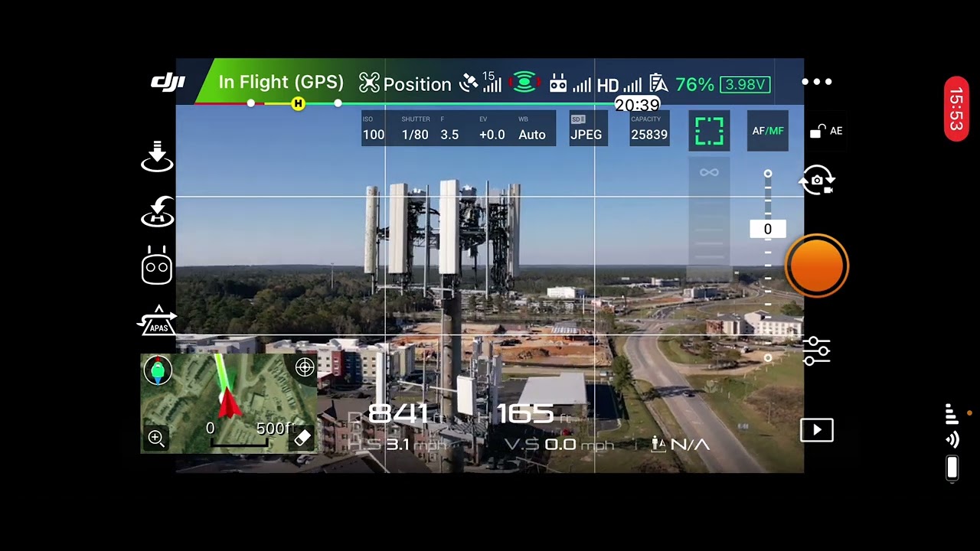Tap the compass orientation icon on map
The height and width of the screenshot is (551, 980).
point(158,370)
